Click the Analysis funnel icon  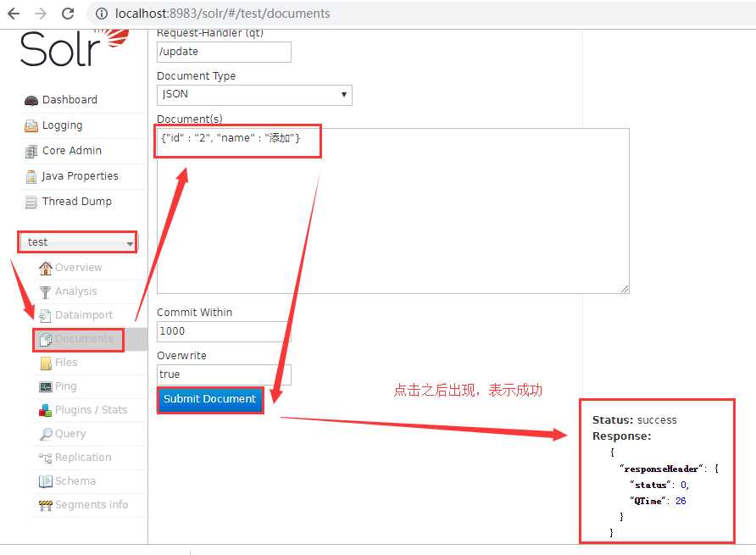(45, 292)
